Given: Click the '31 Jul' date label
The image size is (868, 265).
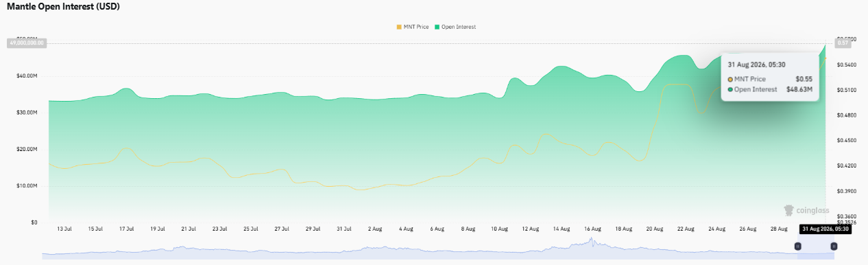Looking at the screenshot, I should tap(343, 228).
